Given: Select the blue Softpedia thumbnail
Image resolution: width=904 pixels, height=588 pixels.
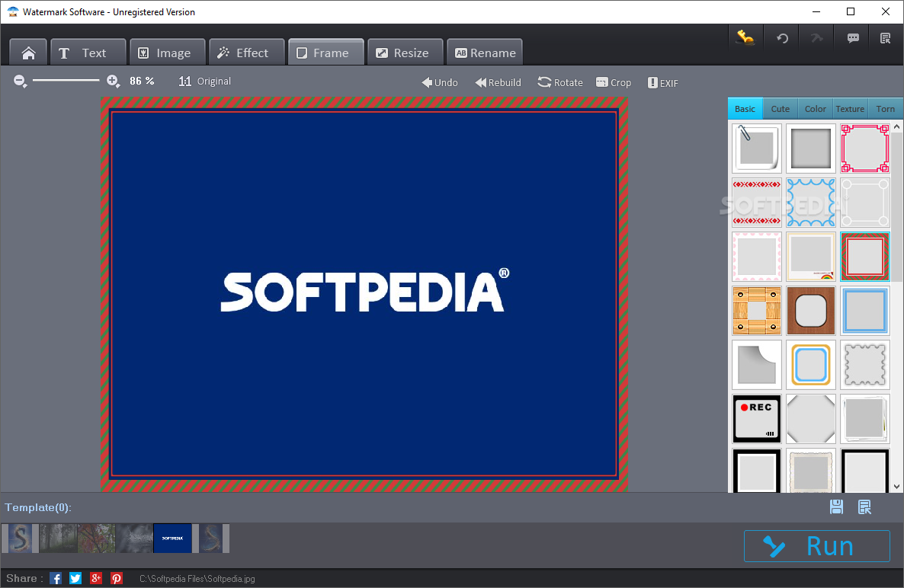Looking at the screenshot, I should coord(172,538).
